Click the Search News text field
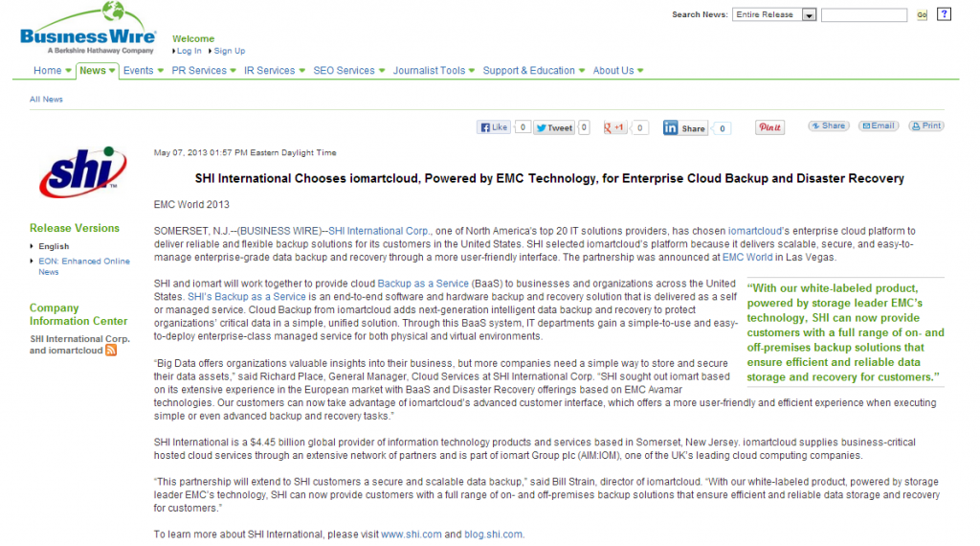Screen dimensions: 980x546 coord(864,15)
